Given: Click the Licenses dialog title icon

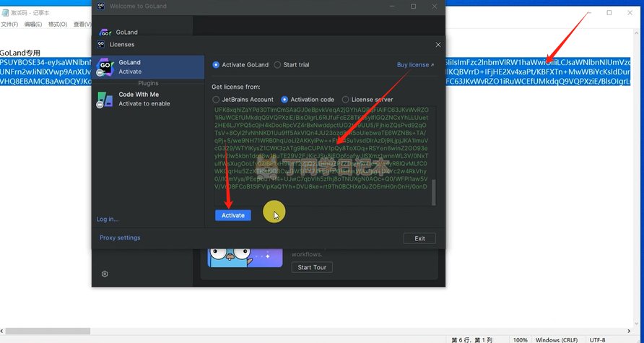Looking at the screenshot, I should coord(100,44).
